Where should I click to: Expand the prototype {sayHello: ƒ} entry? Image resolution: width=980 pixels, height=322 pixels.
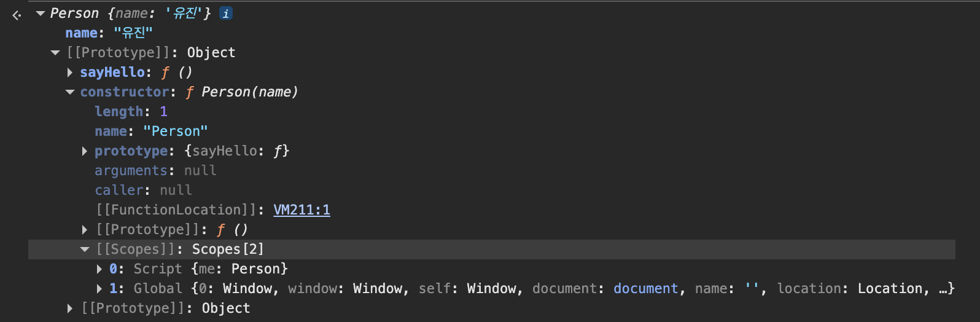pos(85,151)
